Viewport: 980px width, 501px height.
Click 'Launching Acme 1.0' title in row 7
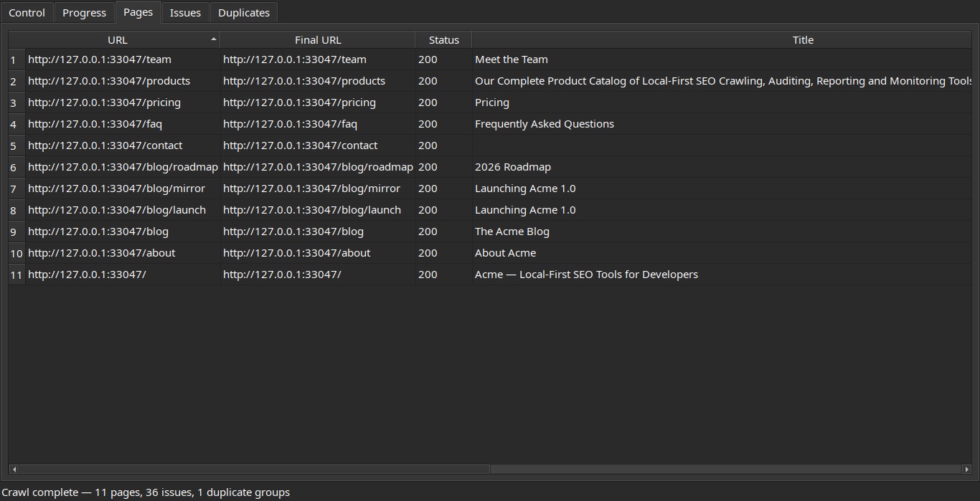point(722,189)
